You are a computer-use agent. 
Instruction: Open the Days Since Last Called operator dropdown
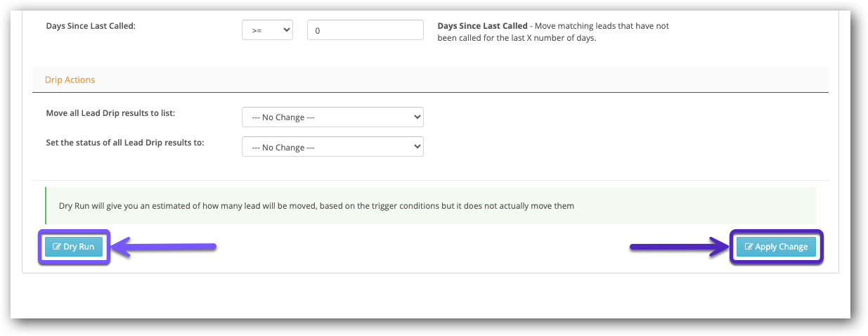[267, 30]
